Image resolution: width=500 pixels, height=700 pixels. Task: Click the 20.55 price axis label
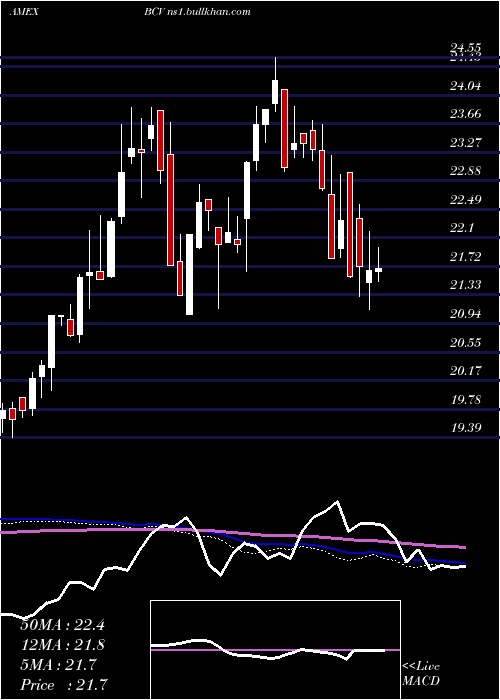tap(466, 342)
